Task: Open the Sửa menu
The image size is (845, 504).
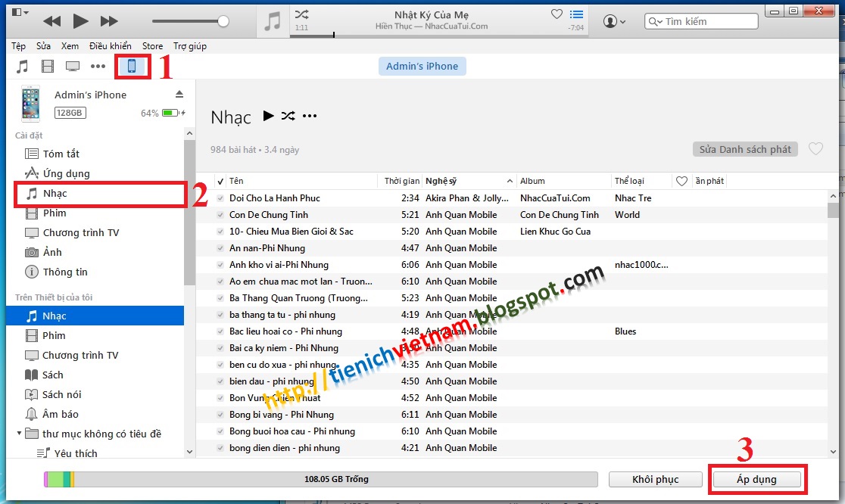Action: (x=44, y=45)
